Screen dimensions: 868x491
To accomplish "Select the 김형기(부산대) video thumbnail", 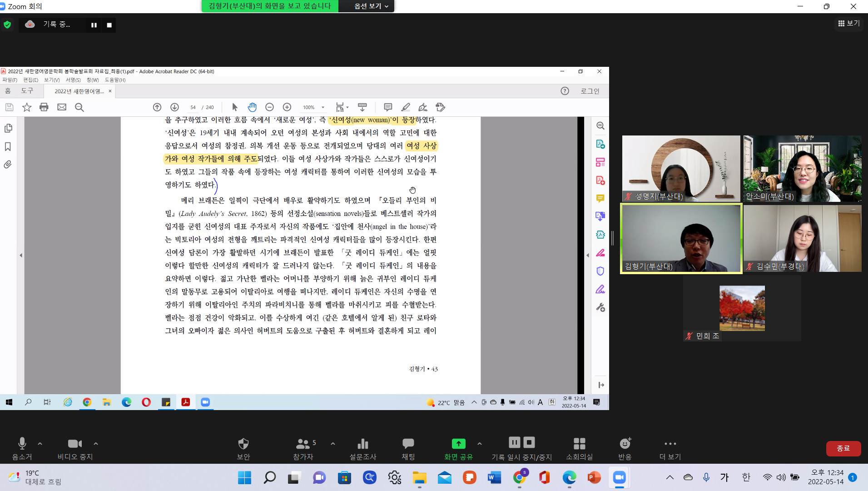I will coord(681,239).
